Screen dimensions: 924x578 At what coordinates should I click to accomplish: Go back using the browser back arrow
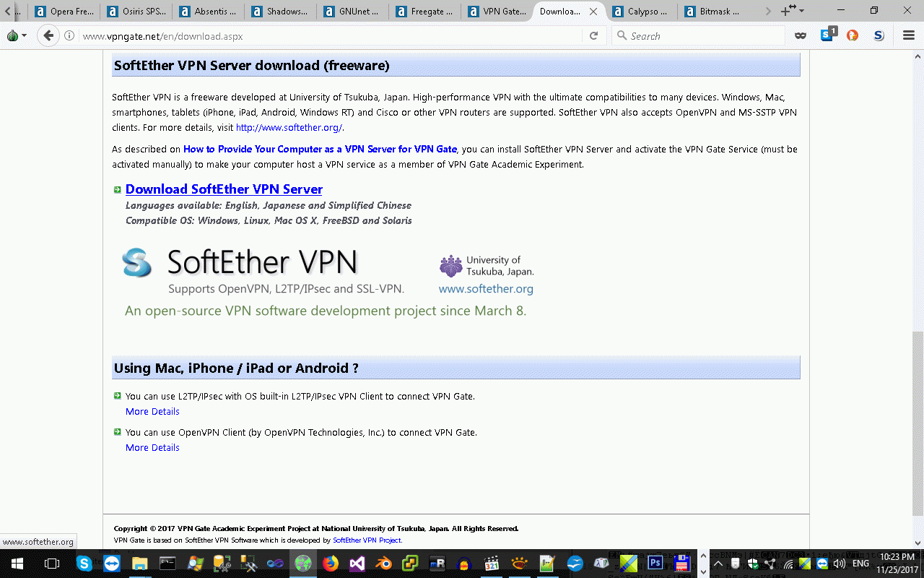point(48,35)
